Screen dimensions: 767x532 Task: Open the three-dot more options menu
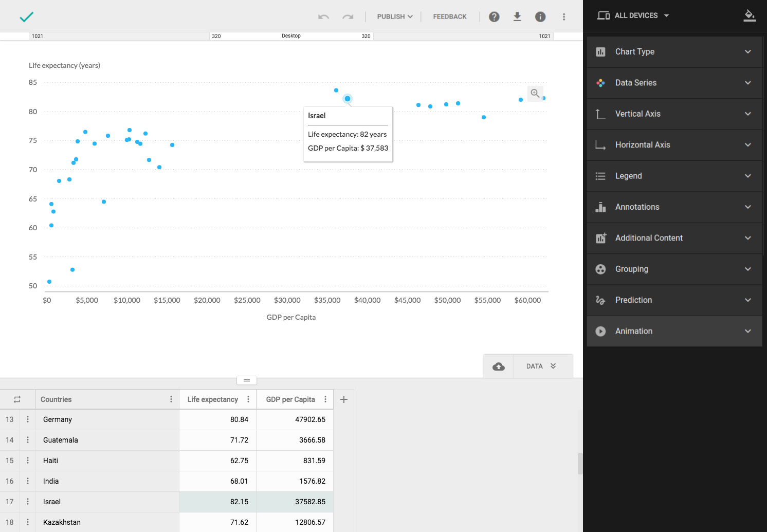click(x=564, y=17)
